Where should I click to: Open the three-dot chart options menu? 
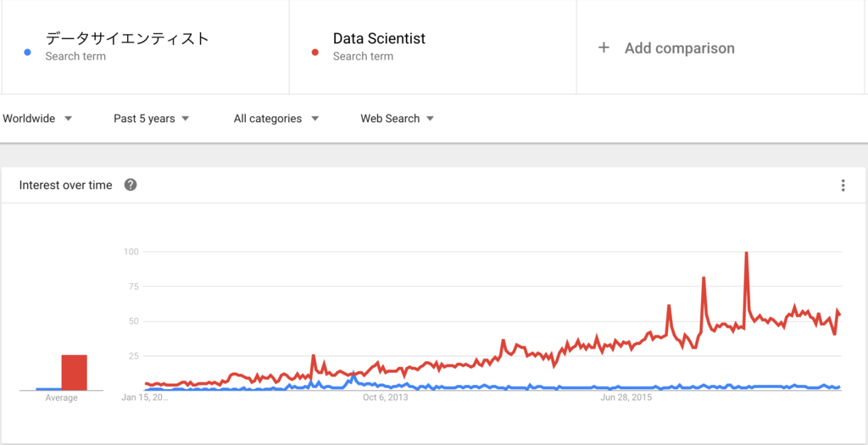pos(843,186)
